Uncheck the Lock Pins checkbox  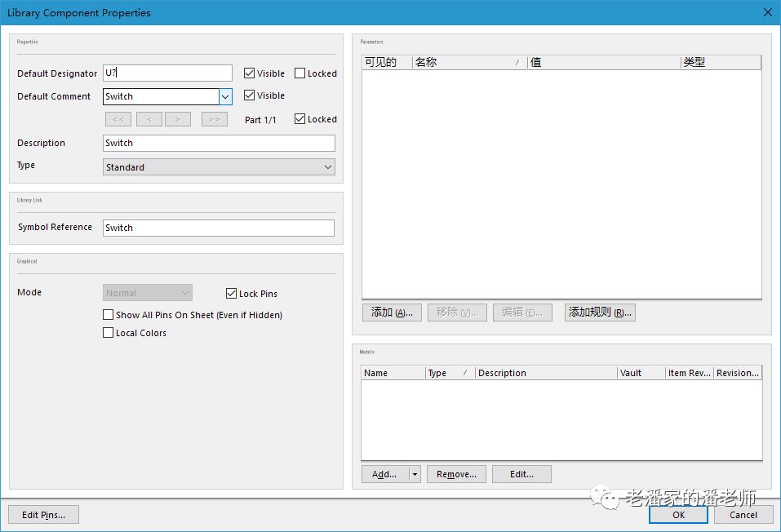(232, 294)
